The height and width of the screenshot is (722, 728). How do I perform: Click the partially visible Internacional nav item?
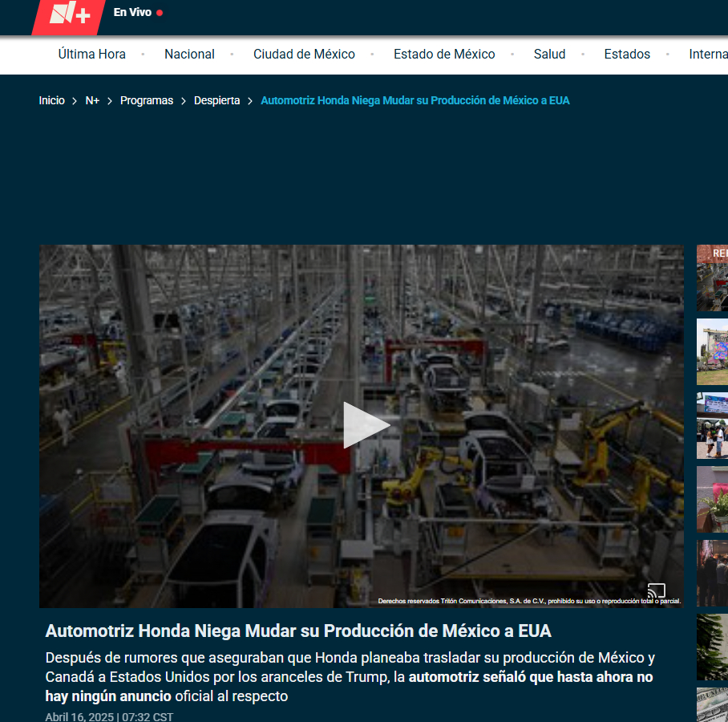click(x=707, y=55)
